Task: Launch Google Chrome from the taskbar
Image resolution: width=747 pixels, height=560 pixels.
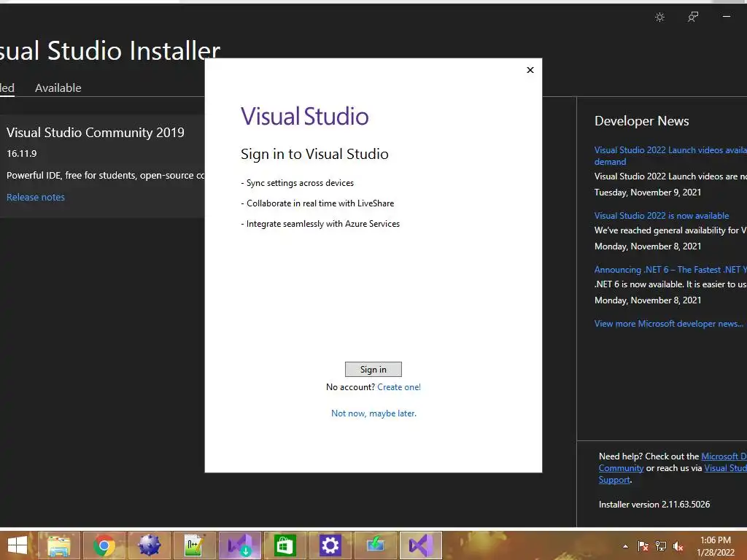Action: pos(104,545)
